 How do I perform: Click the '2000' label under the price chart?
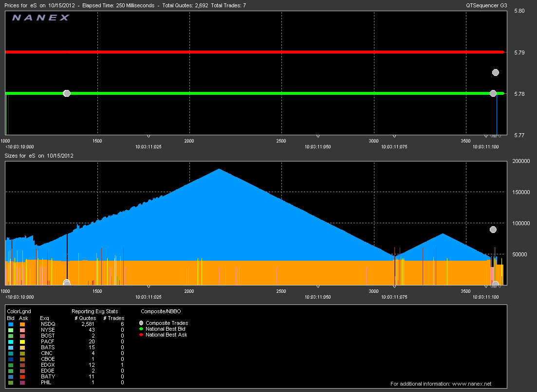(189, 141)
